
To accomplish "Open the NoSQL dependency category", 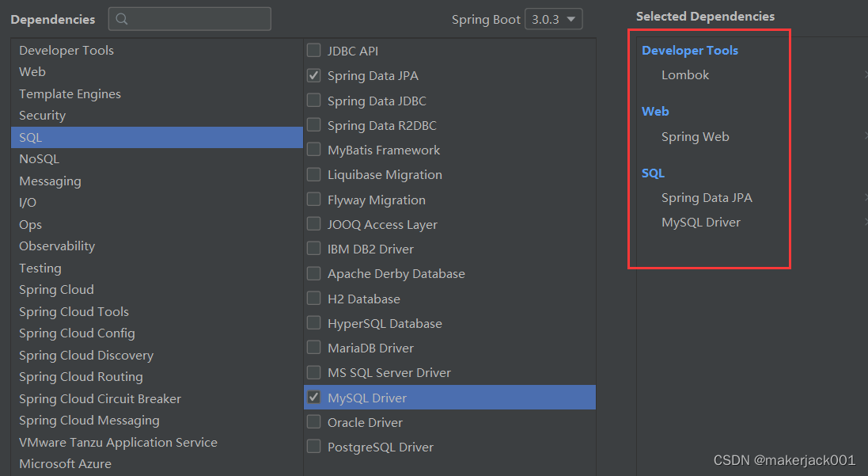I will click(39, 158).
